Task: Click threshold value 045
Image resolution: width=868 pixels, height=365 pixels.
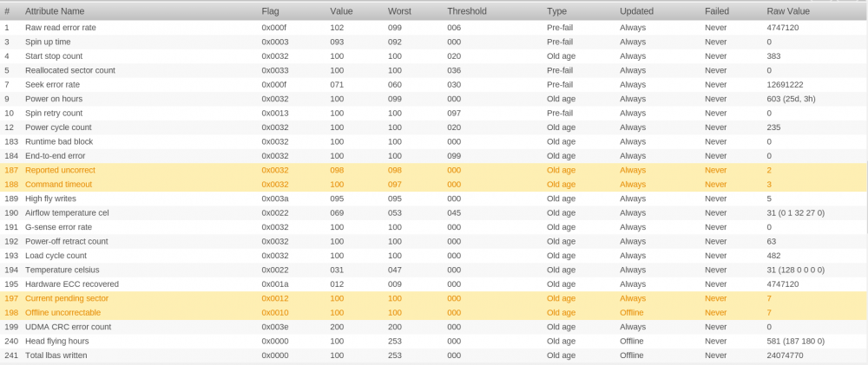Action: point(454,213)
